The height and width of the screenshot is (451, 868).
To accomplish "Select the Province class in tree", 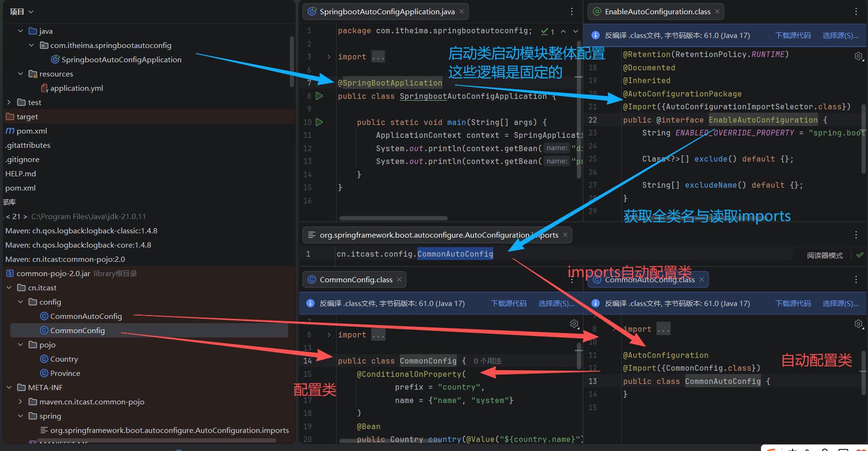I will pos(60,373).
